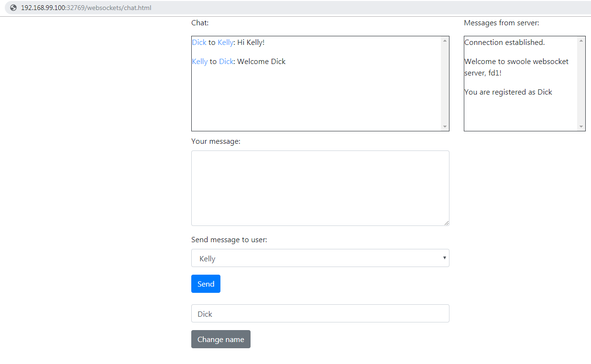Click the 'Connection established.' server message
Viewport: 591px width, 364px height.
504,42
